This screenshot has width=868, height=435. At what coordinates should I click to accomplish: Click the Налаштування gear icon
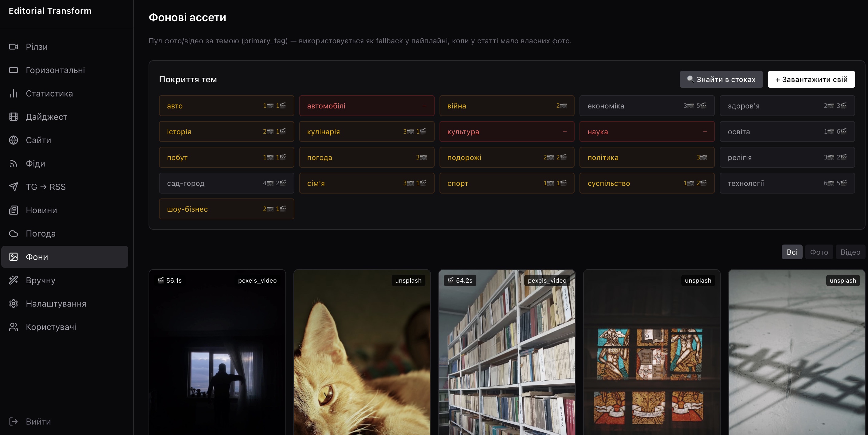pos(14,304)
